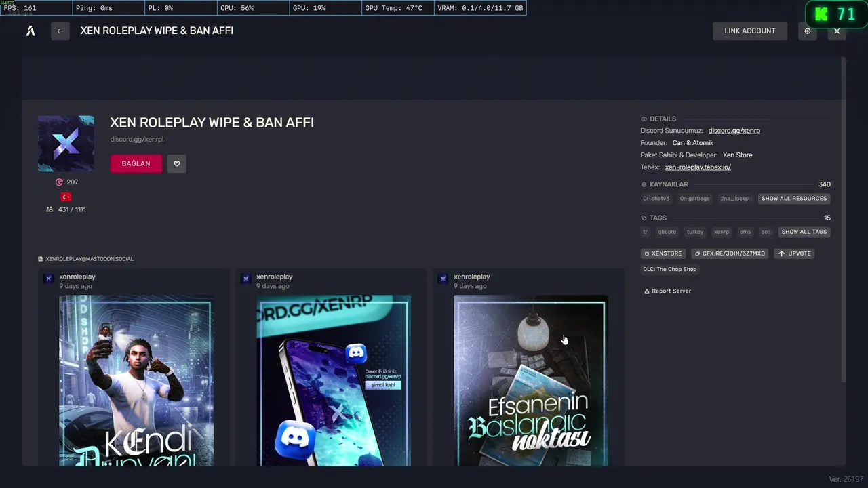The height and width of the screenshot is (488, 868).
Task: Open the discord.gg/xenrp details link
Action: 734,131
